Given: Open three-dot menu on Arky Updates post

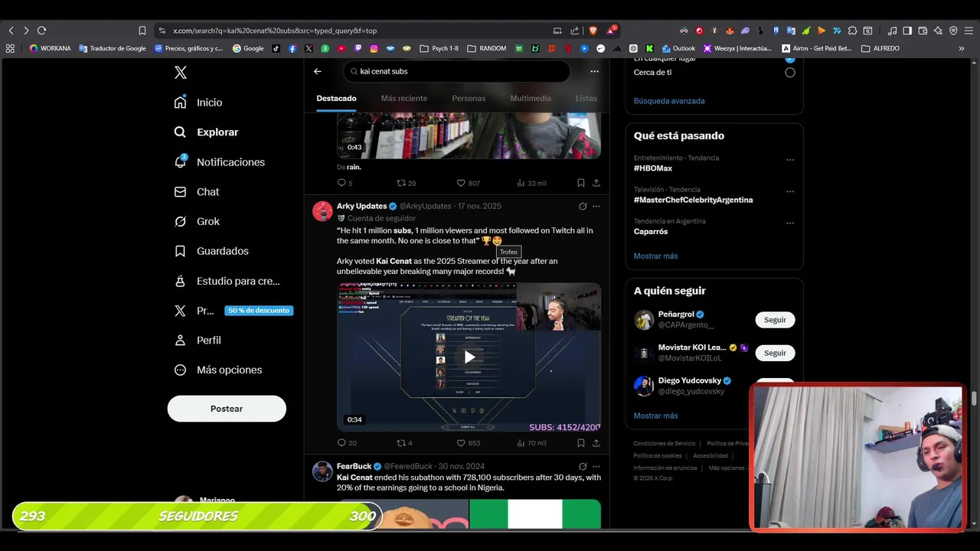Looking at the screenshot, I should pos(596,206).
